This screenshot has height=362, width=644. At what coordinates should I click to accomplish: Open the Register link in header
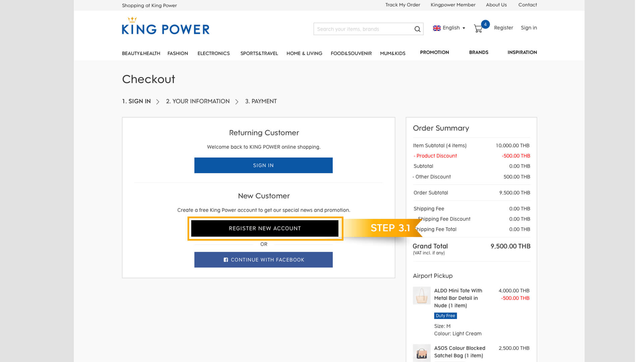(503, 28)
